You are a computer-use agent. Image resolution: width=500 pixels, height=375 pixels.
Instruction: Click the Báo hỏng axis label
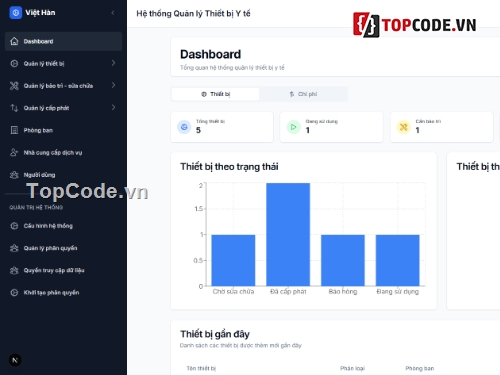343,292
